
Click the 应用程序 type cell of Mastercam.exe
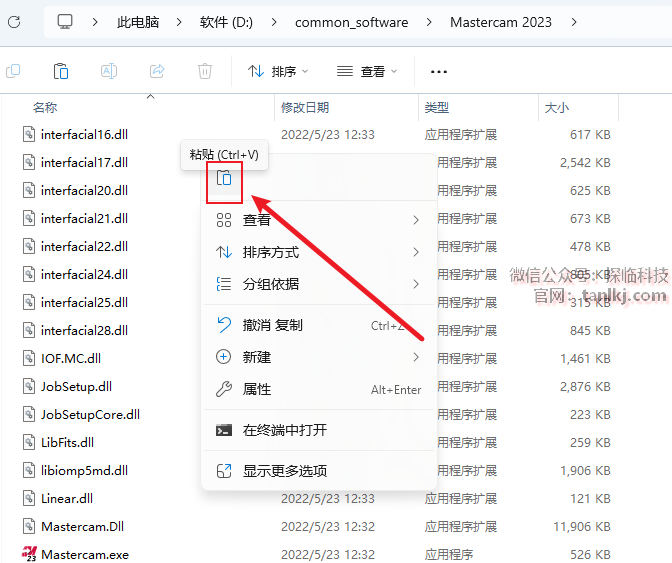(x=449, y=554)
